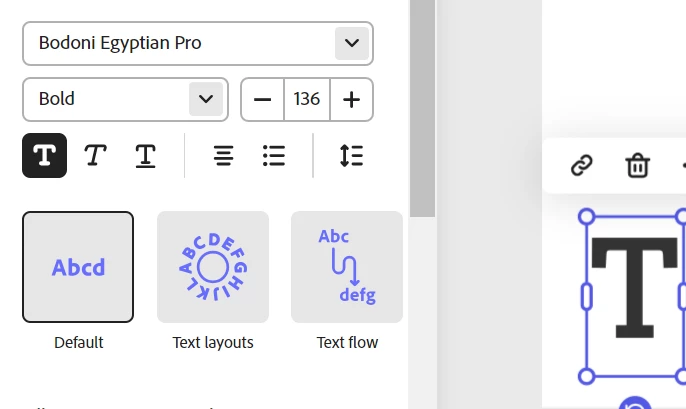Toggle bold text formatting button
The height and width of the screenshot is (409, 686).
(45, 155)
